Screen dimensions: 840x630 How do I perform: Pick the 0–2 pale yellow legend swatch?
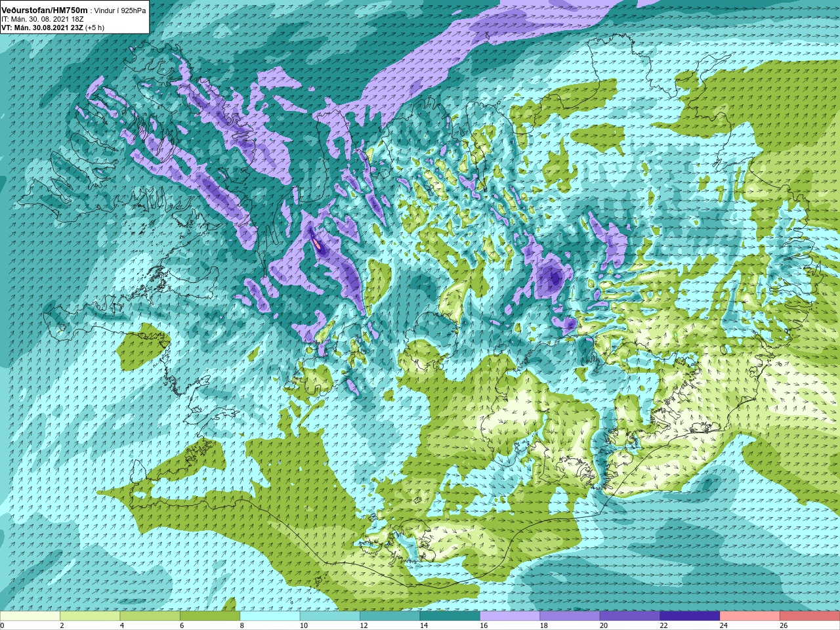pyautogui.click(x=30, y=616)
